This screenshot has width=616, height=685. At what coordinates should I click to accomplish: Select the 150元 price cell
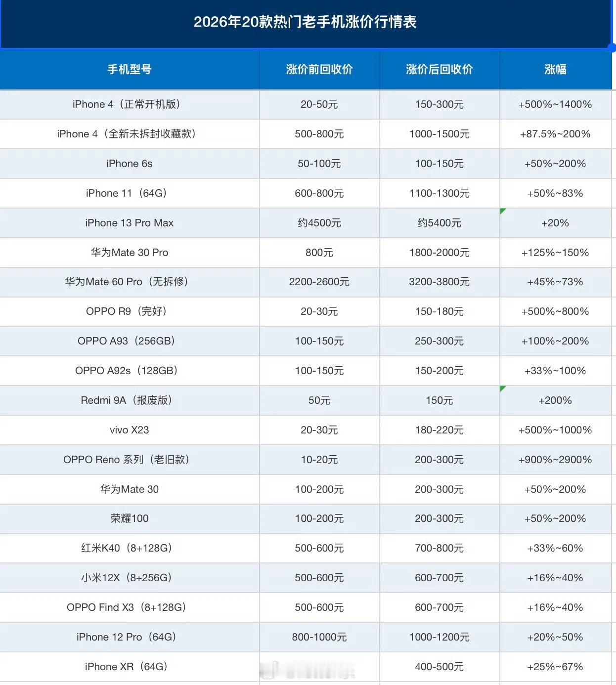click(x=440, y=400)
